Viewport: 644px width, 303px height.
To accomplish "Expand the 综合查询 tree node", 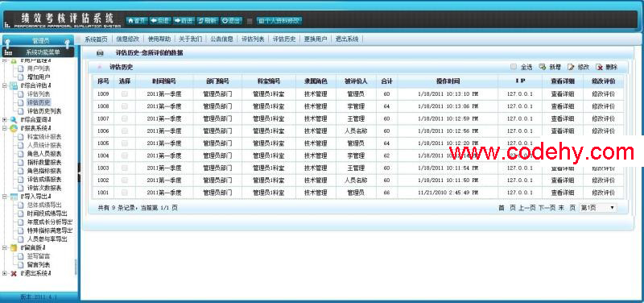I will (x=5, y=119).
